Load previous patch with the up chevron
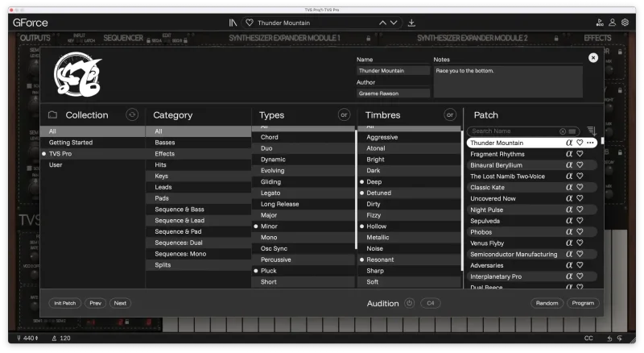The image size is (644, 353). click(x=382, y=23)
